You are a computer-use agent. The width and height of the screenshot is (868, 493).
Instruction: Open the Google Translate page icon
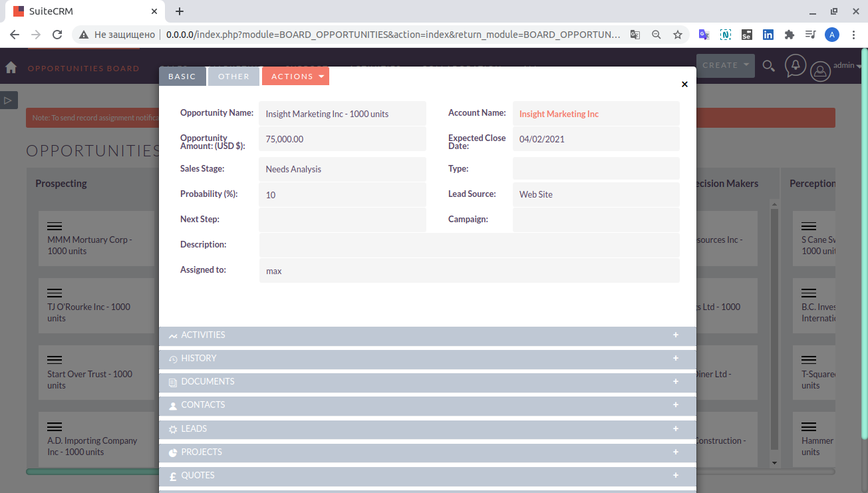[x=635, y=35]
